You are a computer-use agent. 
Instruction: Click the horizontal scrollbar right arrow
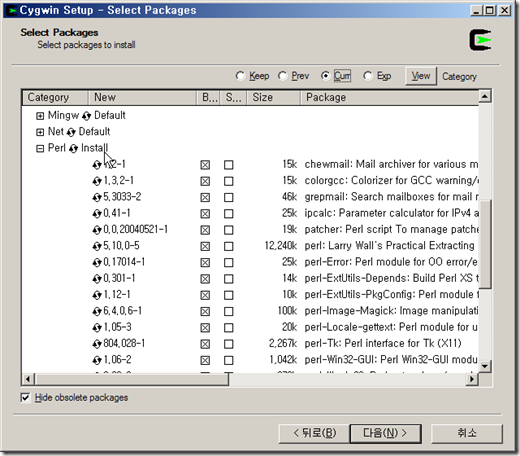(471, 379)
